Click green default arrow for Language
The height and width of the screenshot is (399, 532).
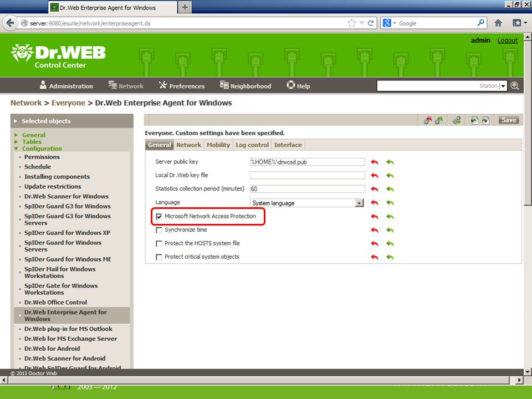tap(390, 203)
